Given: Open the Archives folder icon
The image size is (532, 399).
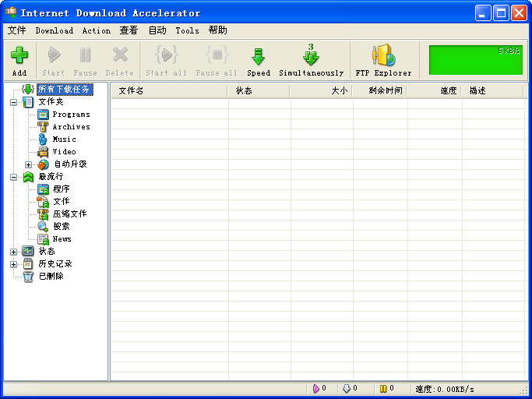Looking at the screenshot, I should click(x=43, y=127).
